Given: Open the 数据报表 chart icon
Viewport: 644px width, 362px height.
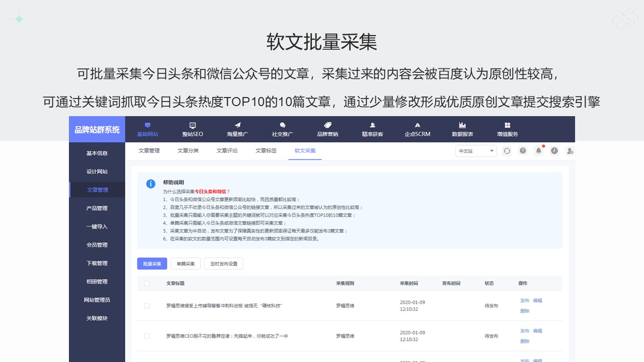Looking at the screenshot, I should 462,125.
